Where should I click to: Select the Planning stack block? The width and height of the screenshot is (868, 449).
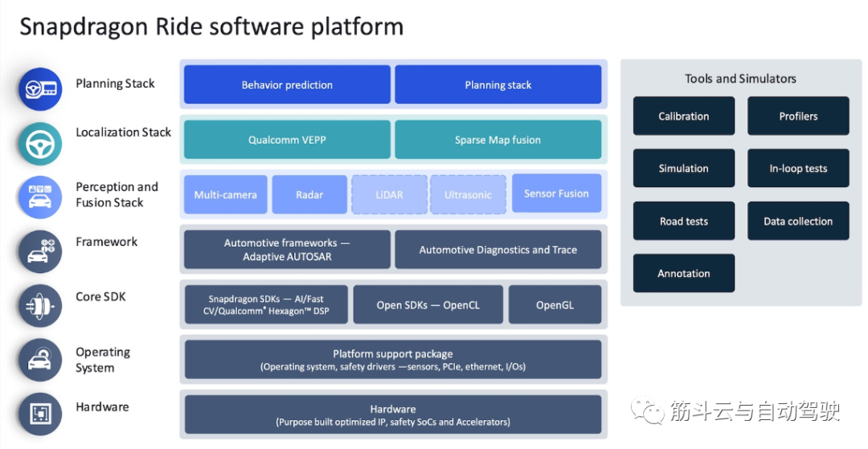(498, 84)
